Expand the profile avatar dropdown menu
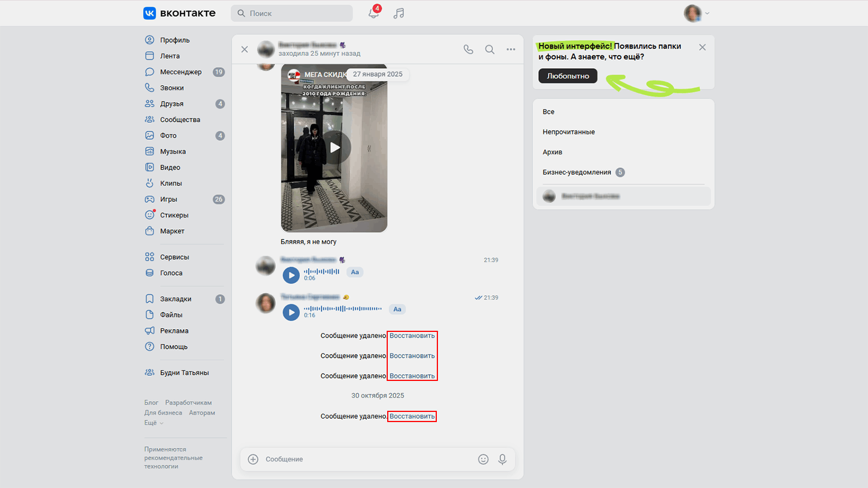Screen dimensions: 868x488 click(697, 13)
